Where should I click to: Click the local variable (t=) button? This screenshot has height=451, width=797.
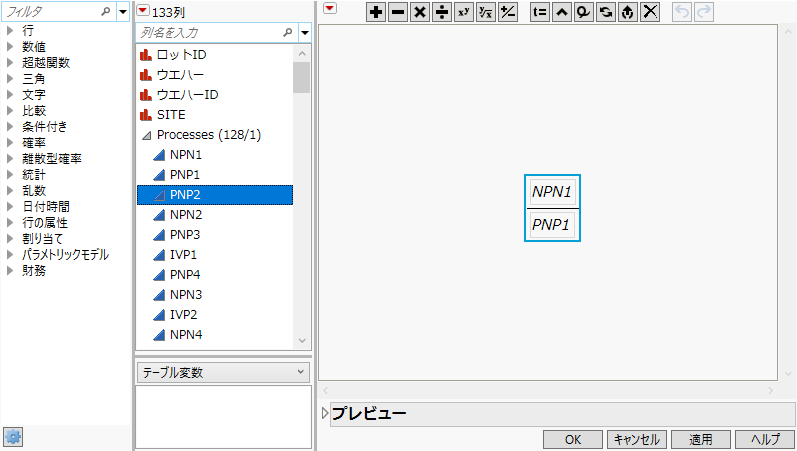tap(540, 12)
